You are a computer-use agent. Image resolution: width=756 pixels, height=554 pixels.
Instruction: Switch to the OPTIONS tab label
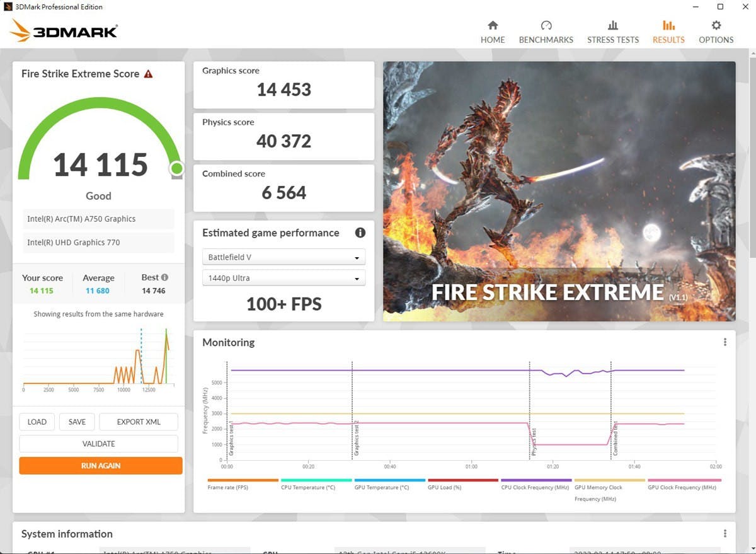716,40
